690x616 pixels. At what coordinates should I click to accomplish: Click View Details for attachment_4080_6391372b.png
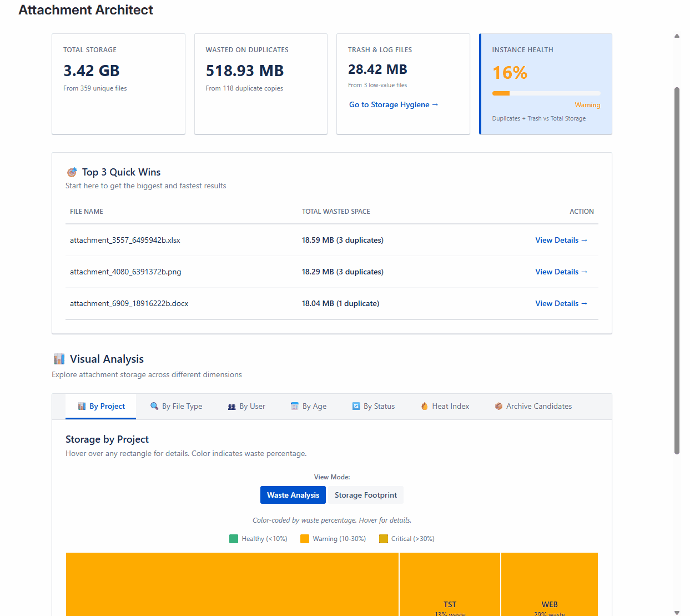[x=561, y=272]
